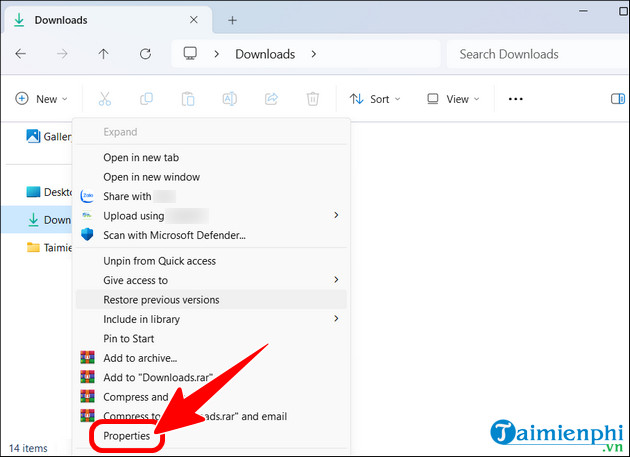Expand the Give access to submenu arrow
630x457 pixels.
[x=336, y=279]
